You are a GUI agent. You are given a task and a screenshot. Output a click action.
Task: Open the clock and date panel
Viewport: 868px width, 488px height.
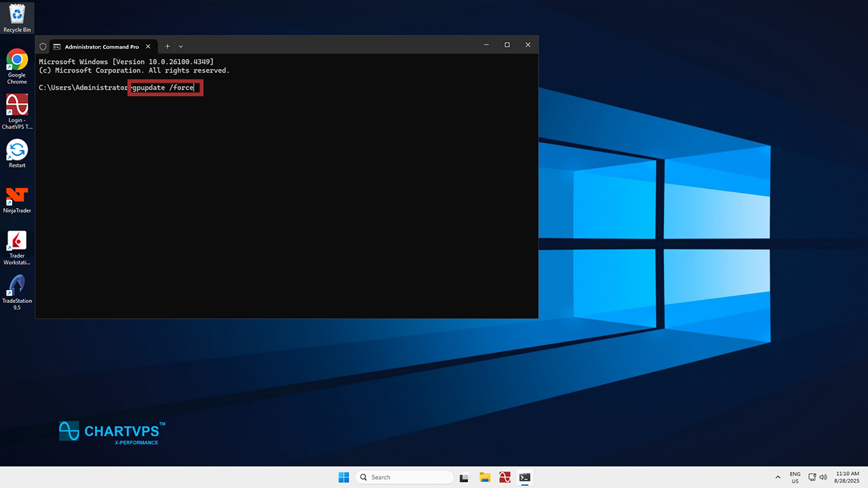point(847,477)
